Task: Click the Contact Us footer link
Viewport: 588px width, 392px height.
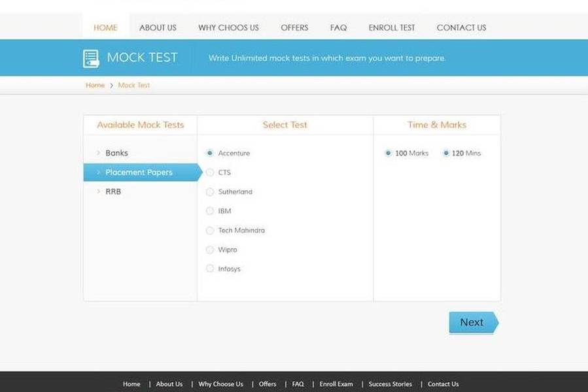Action: point(443,384)
